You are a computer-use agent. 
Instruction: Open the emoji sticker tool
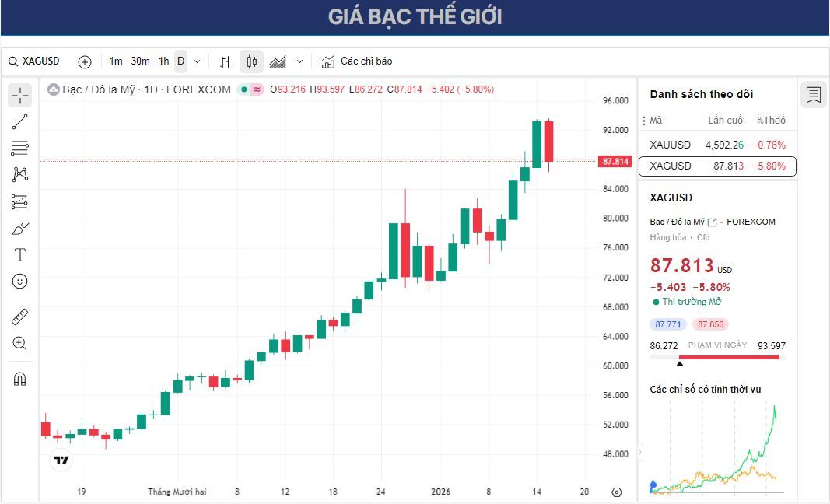pyautogui.click(x=19, y=282)
